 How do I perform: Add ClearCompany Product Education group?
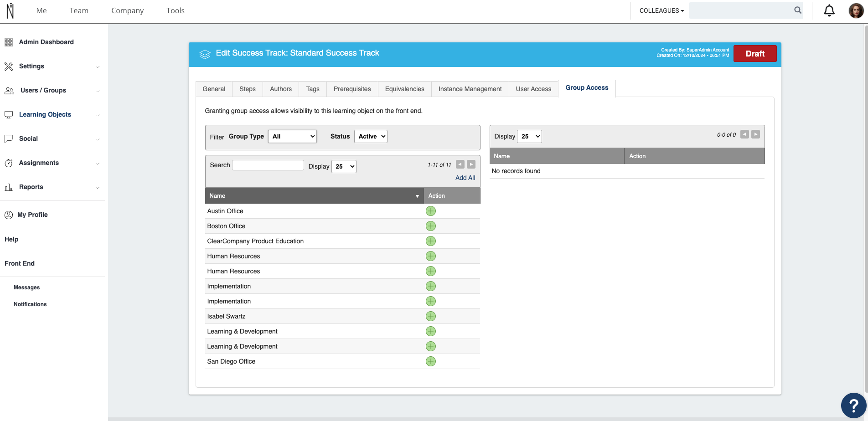coord(430,241)
